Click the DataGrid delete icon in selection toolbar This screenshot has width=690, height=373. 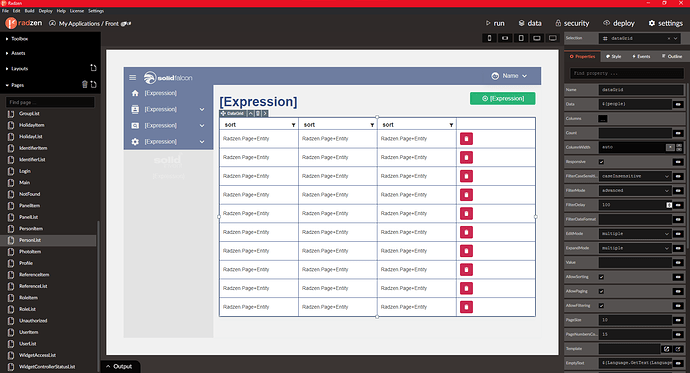click(258, 113)
